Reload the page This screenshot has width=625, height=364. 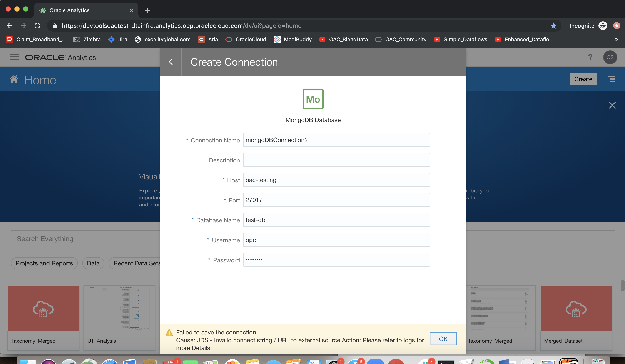click(37, 25)
